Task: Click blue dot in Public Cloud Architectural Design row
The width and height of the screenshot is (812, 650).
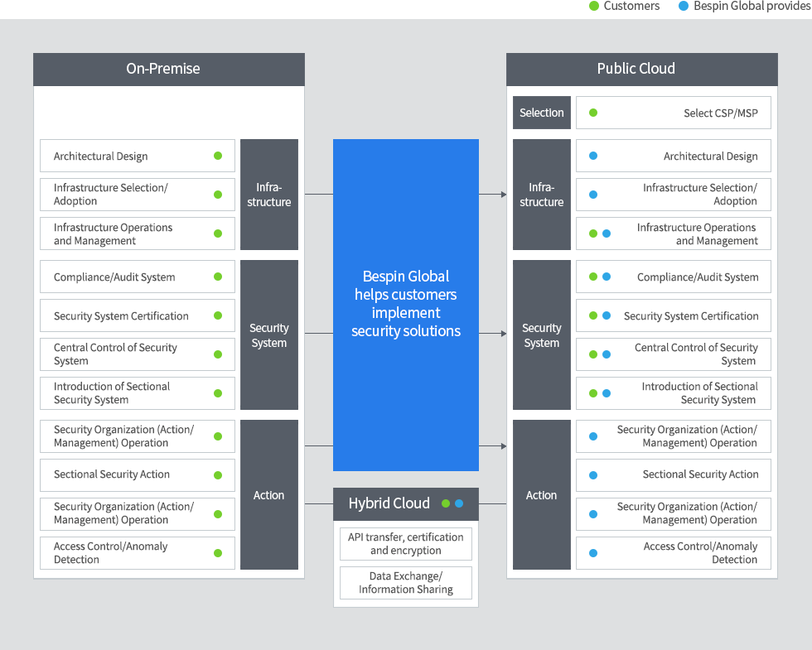Action: (x=593, y=156)
